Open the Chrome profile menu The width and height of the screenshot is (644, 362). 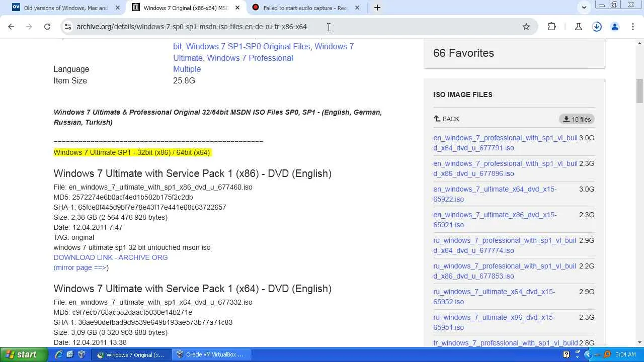tap(615, 27)
